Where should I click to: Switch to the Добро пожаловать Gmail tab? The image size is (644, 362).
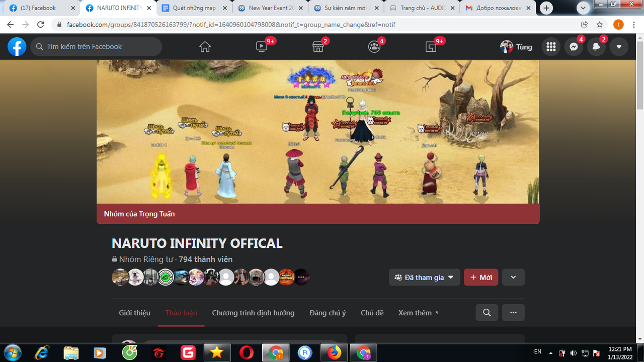(x=499, y=8)
